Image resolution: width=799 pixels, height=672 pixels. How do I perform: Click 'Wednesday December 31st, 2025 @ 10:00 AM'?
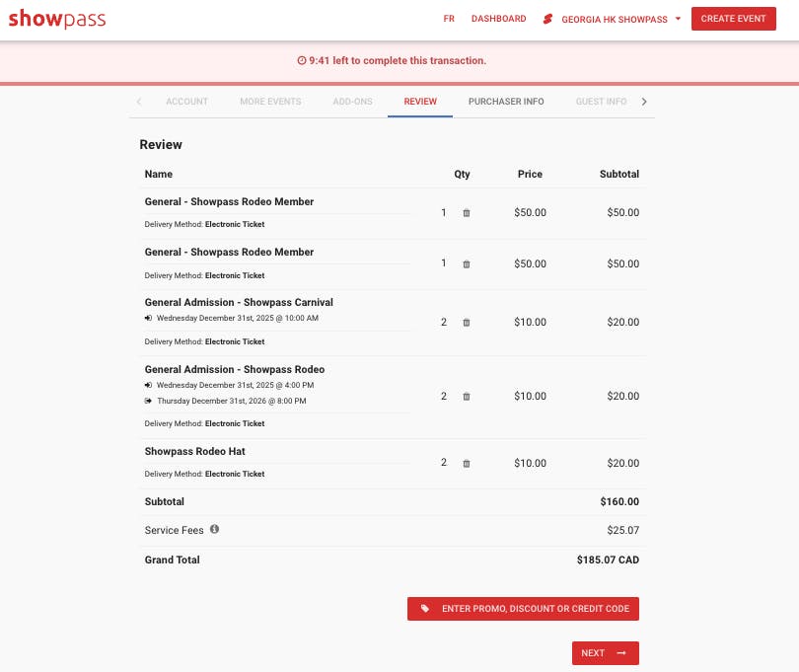point(238,318)
